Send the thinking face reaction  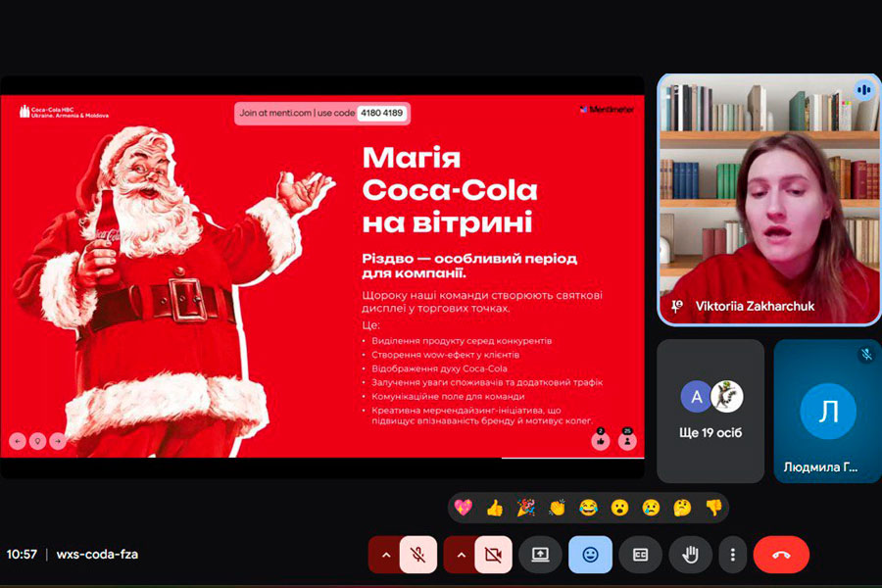[682, 508]
